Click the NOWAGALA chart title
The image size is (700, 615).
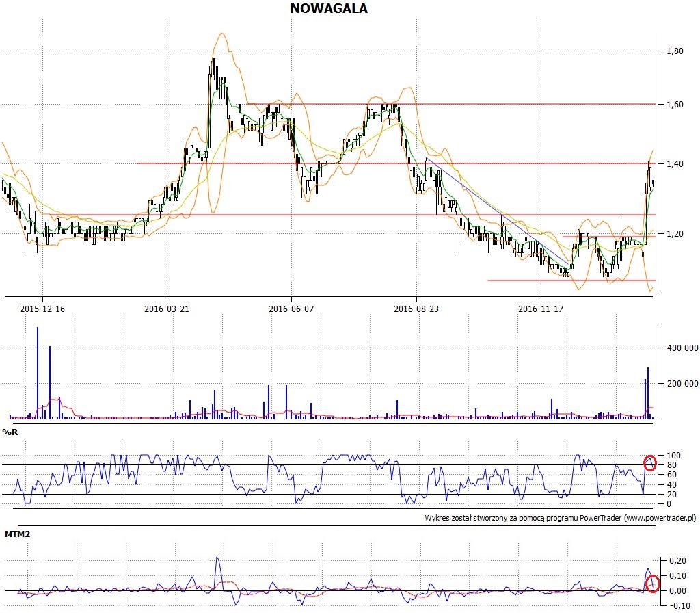pos(329,8)
